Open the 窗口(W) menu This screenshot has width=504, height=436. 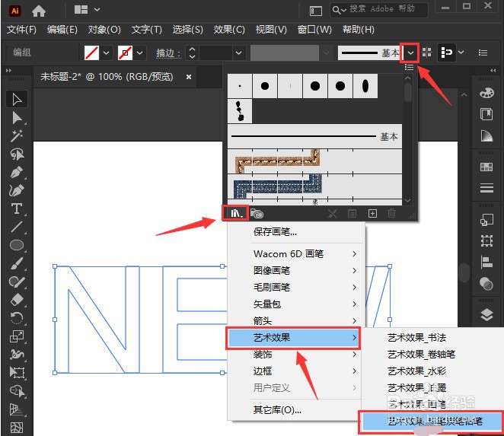pos(314,30)
